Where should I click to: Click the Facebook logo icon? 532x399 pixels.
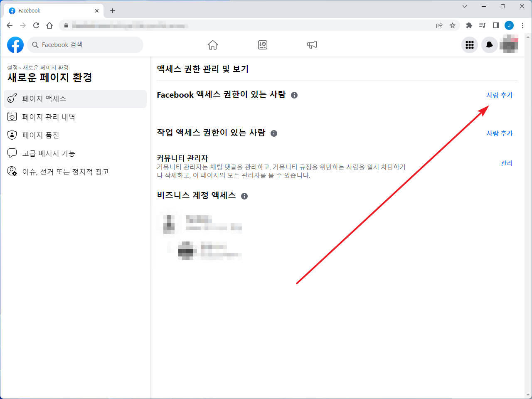(15, 45)
